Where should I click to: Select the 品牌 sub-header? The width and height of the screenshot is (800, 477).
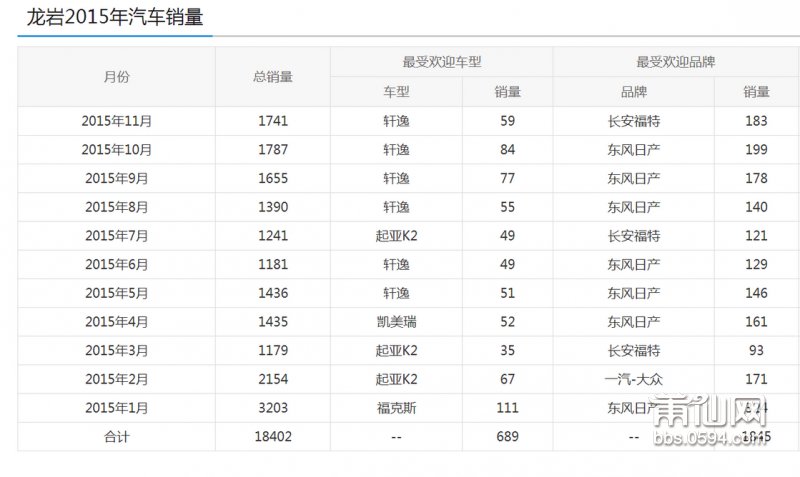(634, 92)
